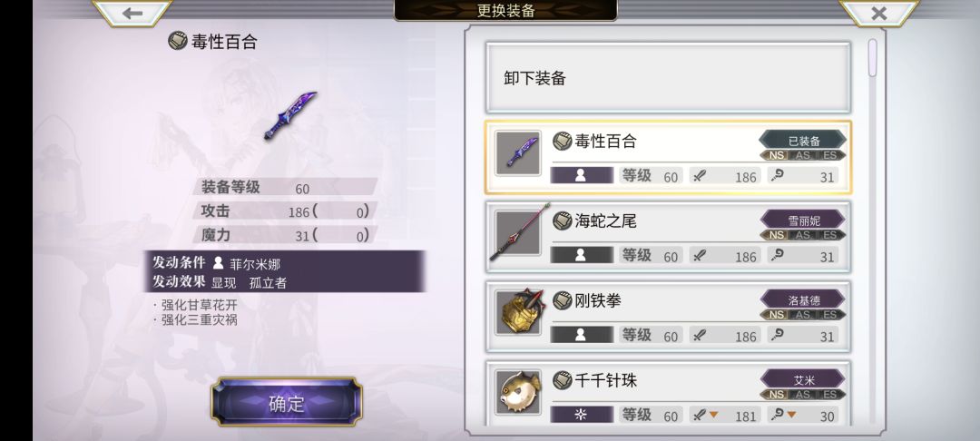Tap the 雪丽妮 owner tag
This screenshot has height=441, width=980.
pyautogui.click(x=802, y=220)
